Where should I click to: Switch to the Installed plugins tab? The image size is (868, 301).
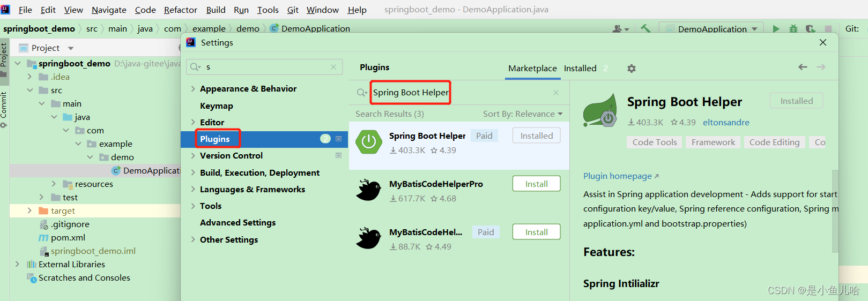point(580,68)
